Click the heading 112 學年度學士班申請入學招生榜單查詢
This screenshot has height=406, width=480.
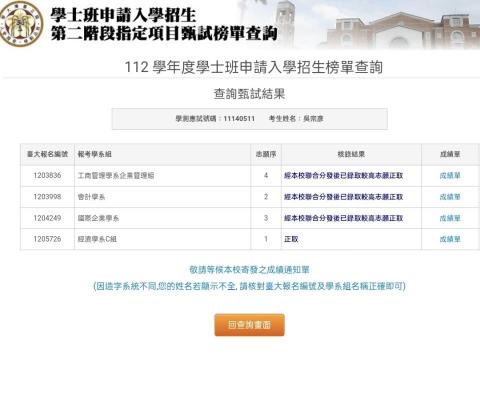[253, 67]
